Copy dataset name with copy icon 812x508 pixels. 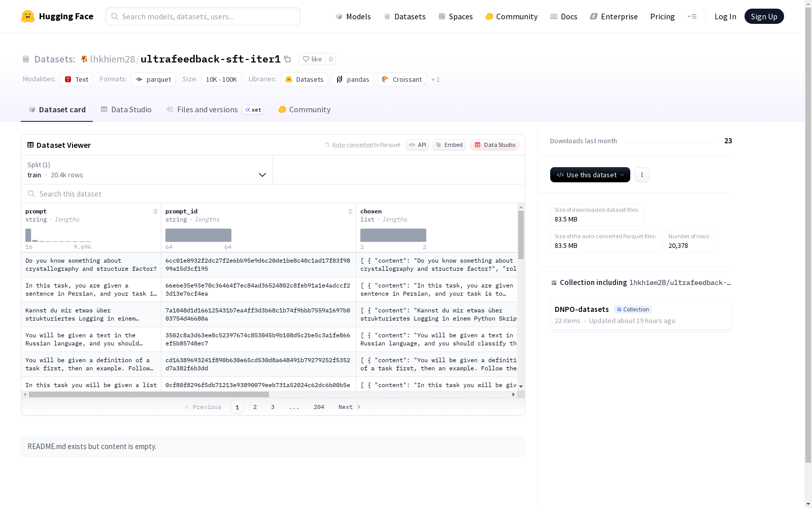coord(287,59)
